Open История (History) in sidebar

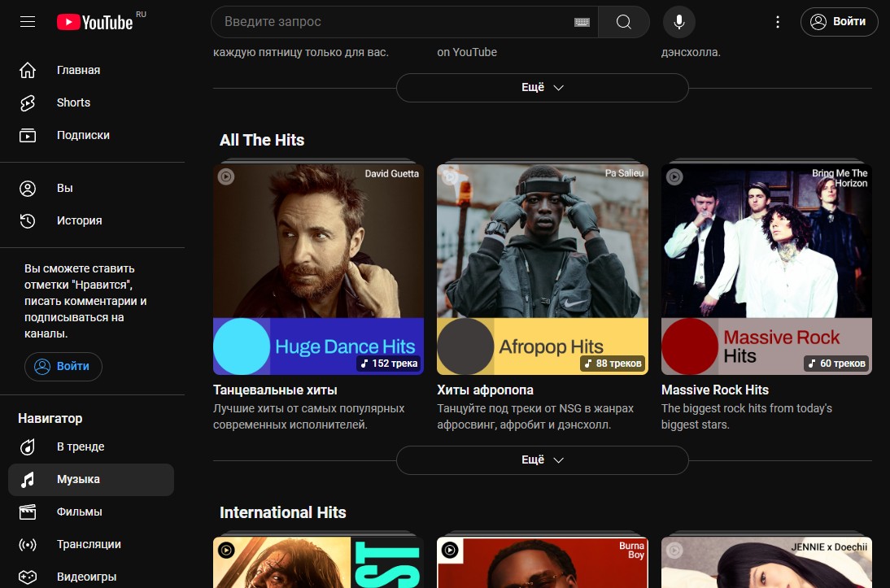click(79, 220)
